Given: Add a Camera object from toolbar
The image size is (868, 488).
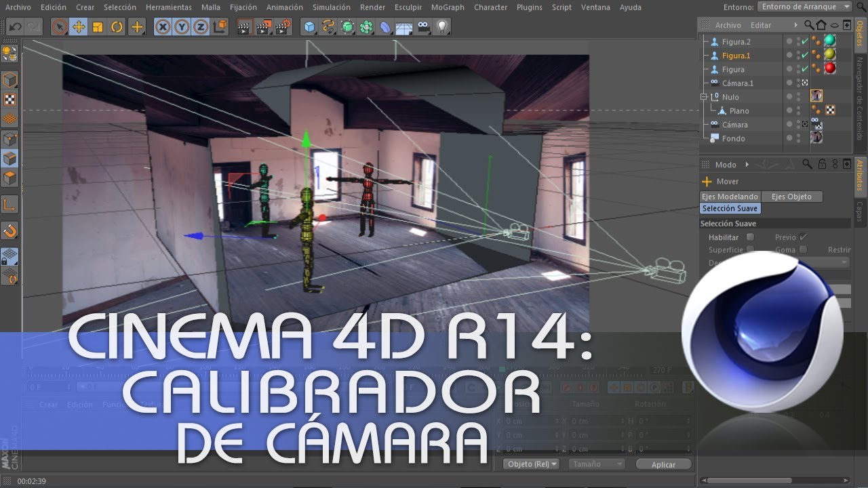Looking at the screenshot, I should pyautogui.click(x=424, y=27).
